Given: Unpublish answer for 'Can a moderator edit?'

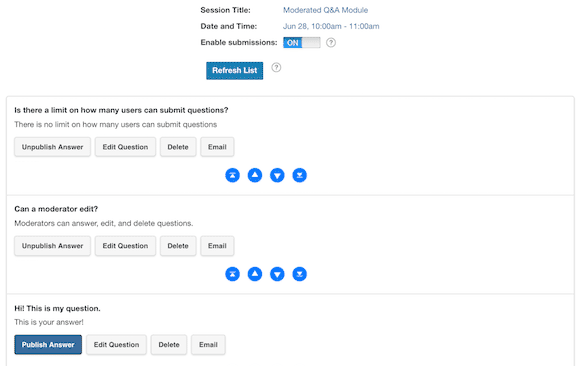Looking at the screenshot, I should click(x=53, y=246).
